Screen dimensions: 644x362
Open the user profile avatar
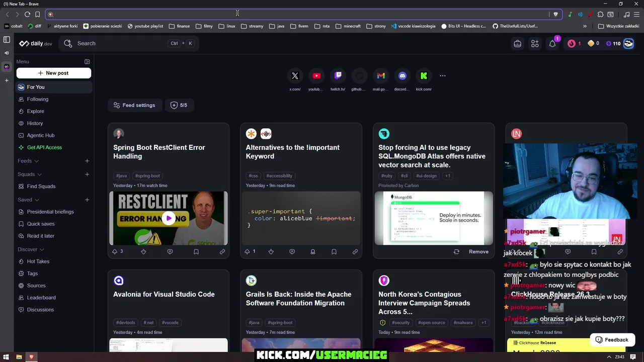tap(628, 44)
